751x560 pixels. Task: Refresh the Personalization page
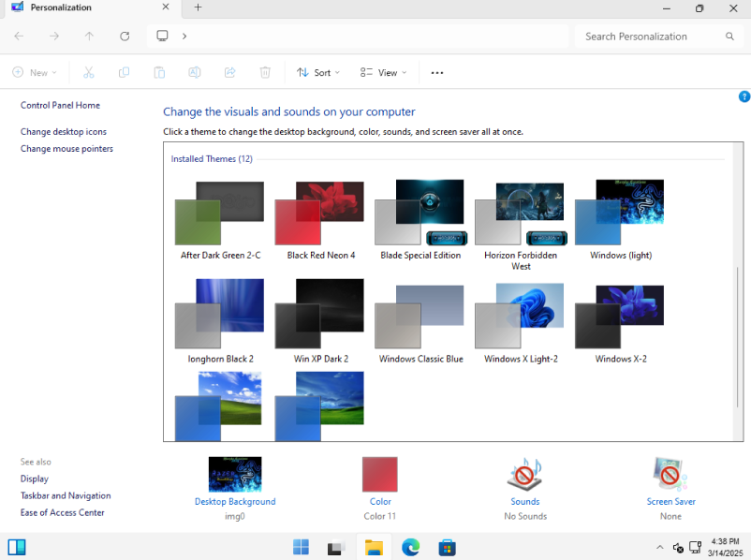tap(125, 36)
